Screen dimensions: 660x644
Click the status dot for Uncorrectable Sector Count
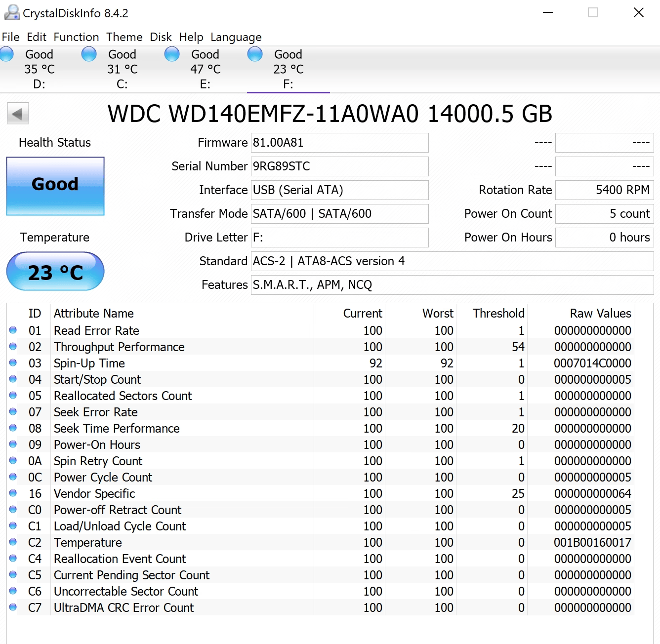pos(13,591)
